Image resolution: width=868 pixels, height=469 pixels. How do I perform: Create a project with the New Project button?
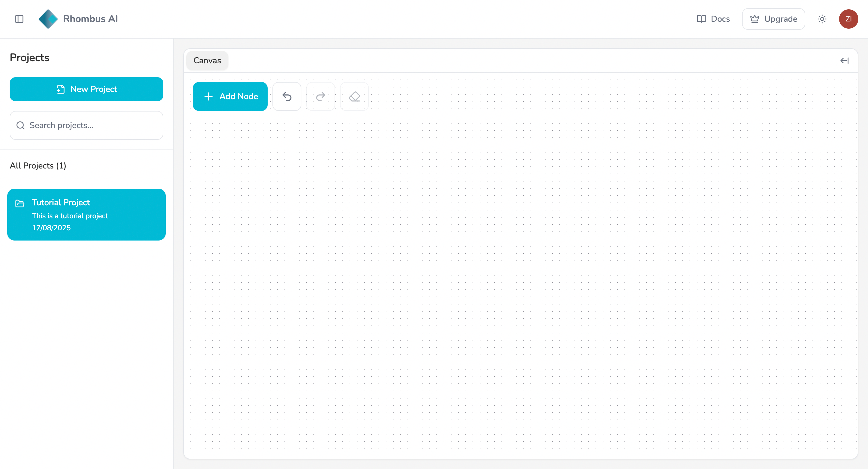point(86,89)
